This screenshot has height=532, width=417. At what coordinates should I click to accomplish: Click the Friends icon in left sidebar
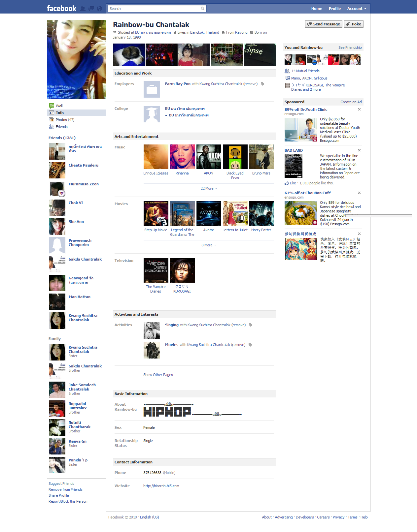click(52, 127)
